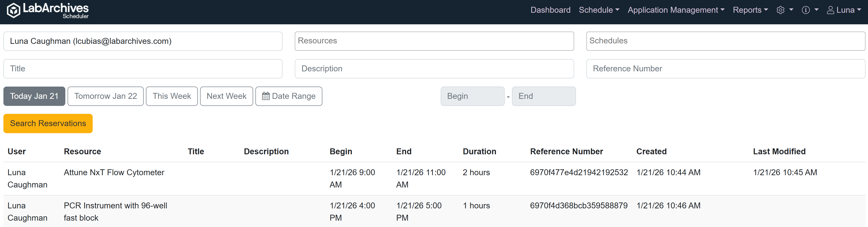This screenshot has height=227, width=868.
Task: Click into the Reference Number field
Action: coord(725,69)
